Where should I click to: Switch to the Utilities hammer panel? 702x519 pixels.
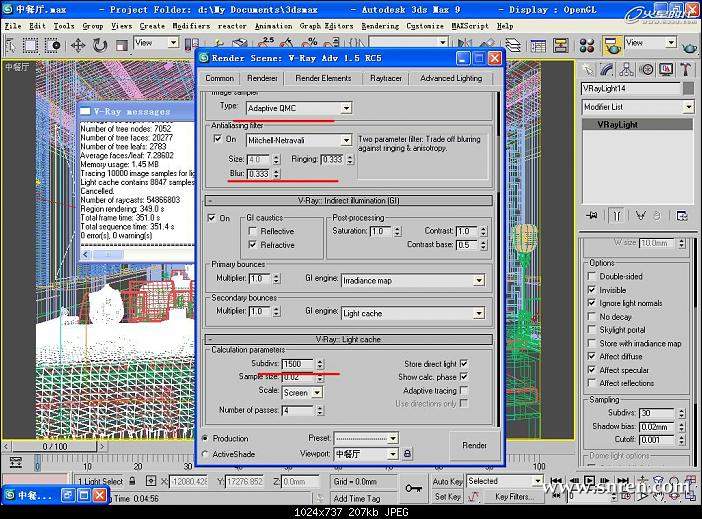[685, 69]
